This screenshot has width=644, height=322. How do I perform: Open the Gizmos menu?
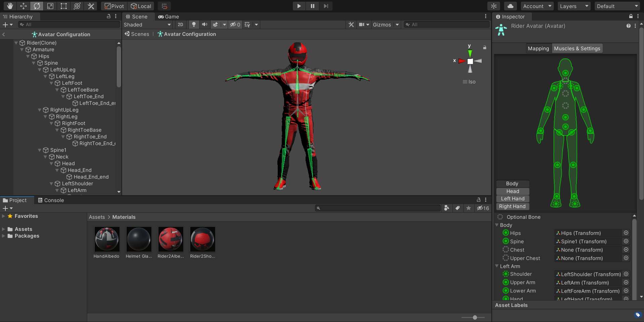tap(382, 24)
